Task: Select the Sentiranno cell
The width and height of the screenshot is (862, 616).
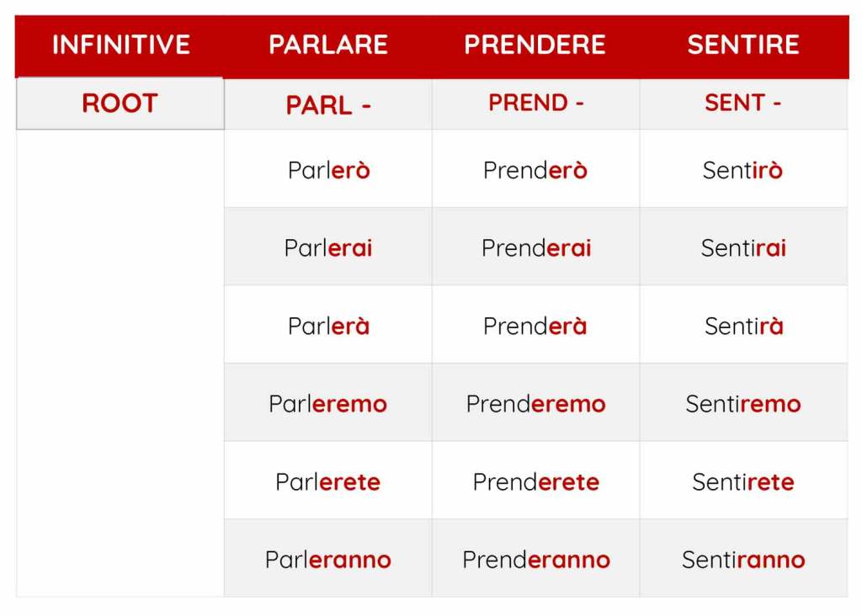Action: (x=743, y=560)
